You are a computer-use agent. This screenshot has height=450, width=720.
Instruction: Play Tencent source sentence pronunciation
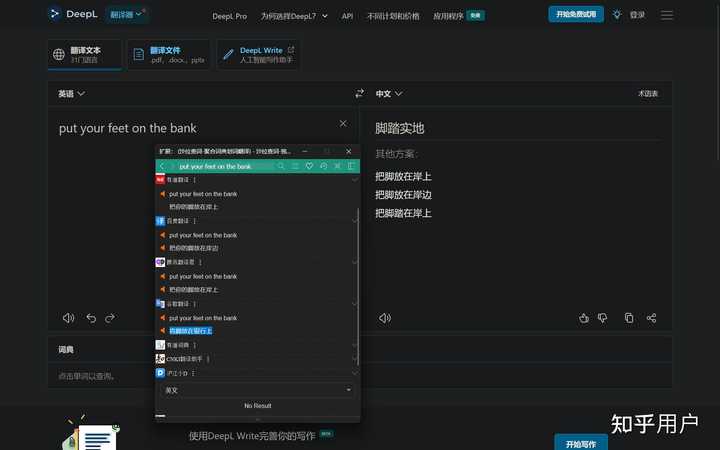coord(163,276)
